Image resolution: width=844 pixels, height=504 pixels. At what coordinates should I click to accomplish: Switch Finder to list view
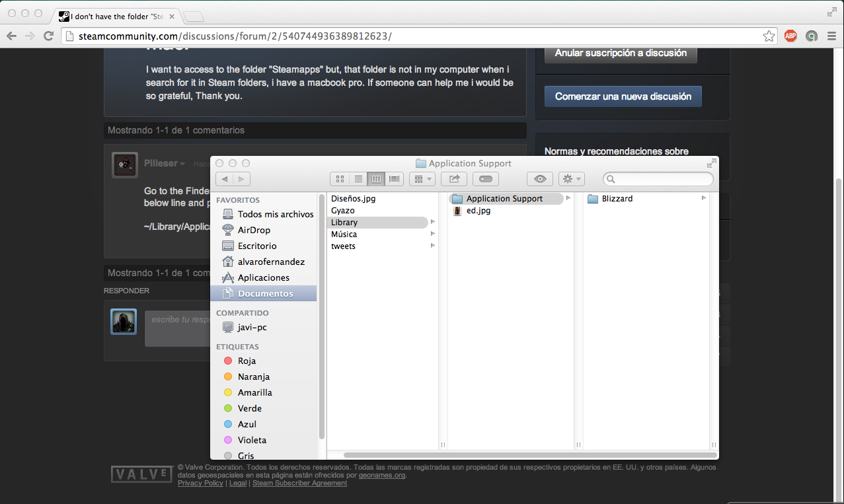358,178
